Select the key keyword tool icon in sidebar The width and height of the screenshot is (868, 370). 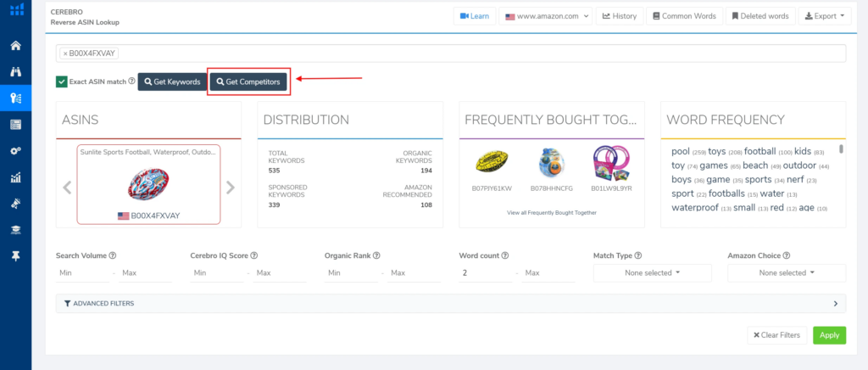pyautogui.click(x=16, y=98)
